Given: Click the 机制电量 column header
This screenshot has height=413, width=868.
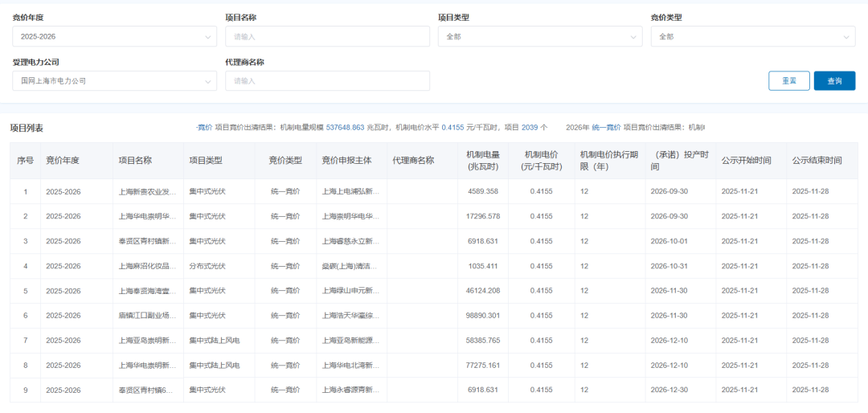Looking at the screenshot, I should [x=482, y=161].
